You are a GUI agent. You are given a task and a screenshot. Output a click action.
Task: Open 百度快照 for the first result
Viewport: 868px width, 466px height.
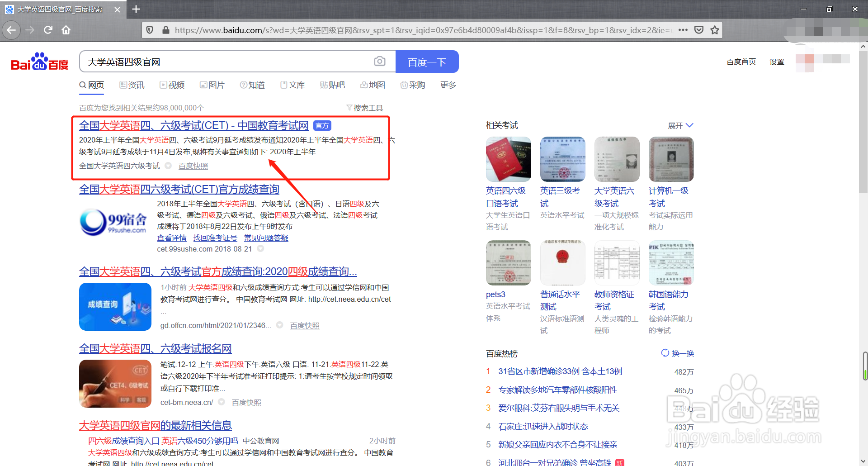click(193, 166)
